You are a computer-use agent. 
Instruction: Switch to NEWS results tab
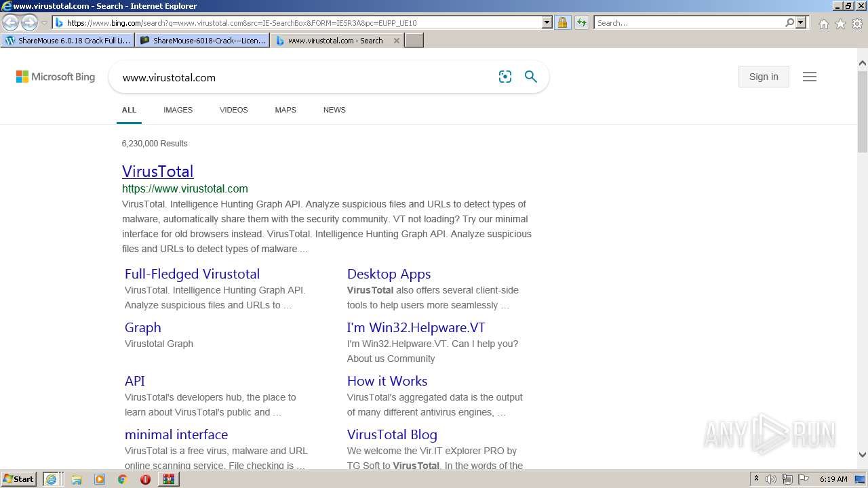point(334,110)
